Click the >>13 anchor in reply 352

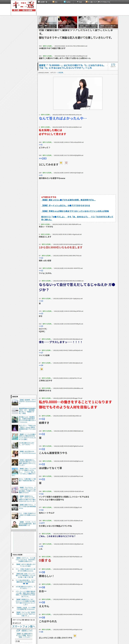41,326
